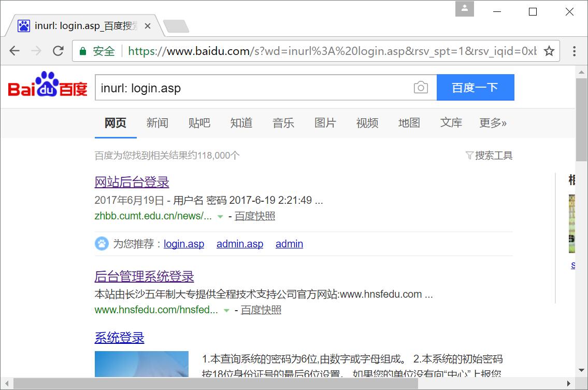Screen dimensions: 588x390
Task: Switch to the 贴吧 tab
Action: coord(199,123)
